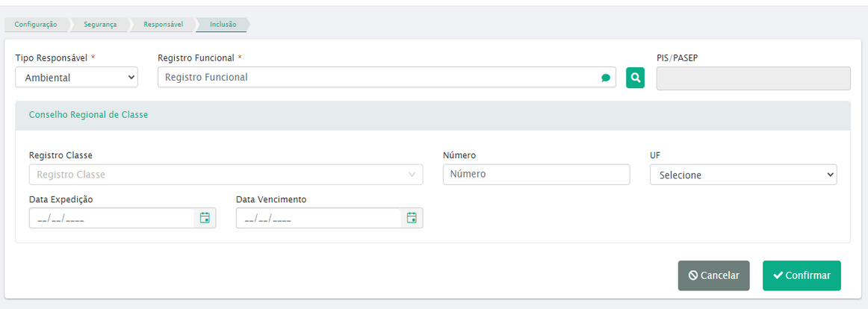Click the Confirmar button
The height and width of the screenshot is (309, 868).
point(802,275)
